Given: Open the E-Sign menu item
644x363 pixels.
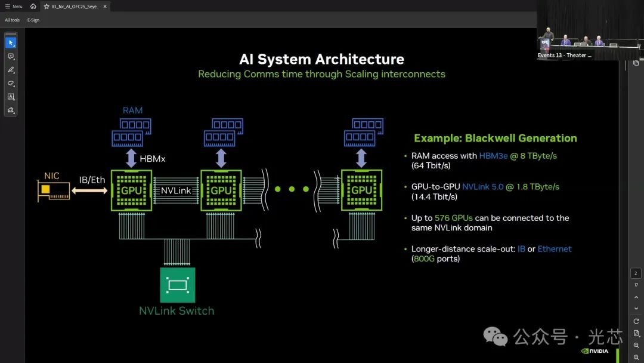Looking at the screenshot, I should click(x=33, y=20).
